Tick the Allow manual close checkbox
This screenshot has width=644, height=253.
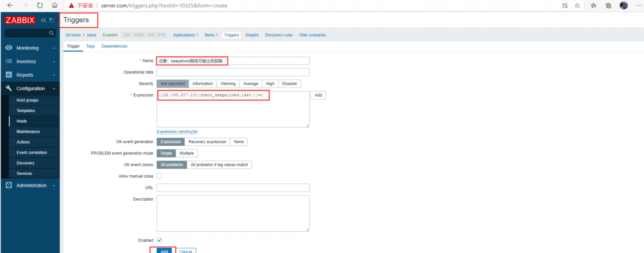[x=159, y=176]
